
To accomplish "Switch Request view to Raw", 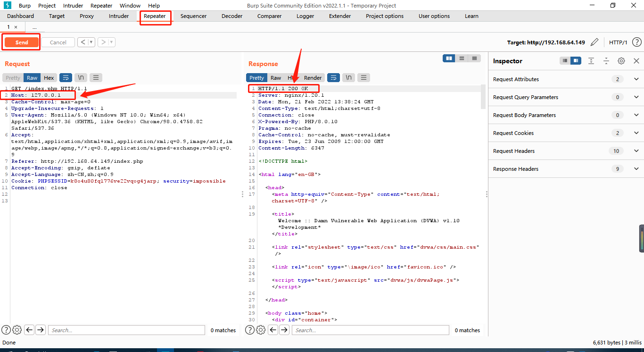I will click(32, 78).
